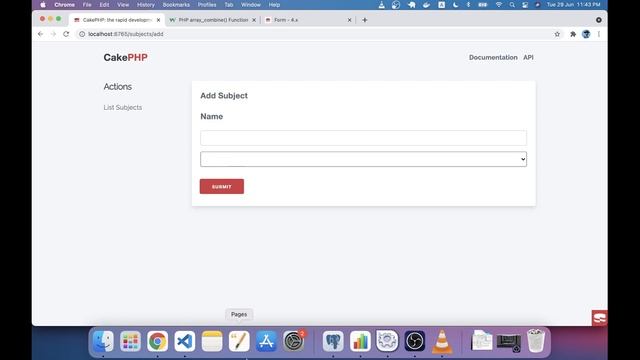This screenshot has width=640, height=360.
Task: Open the Edit menu
Action: click(104, 5)
